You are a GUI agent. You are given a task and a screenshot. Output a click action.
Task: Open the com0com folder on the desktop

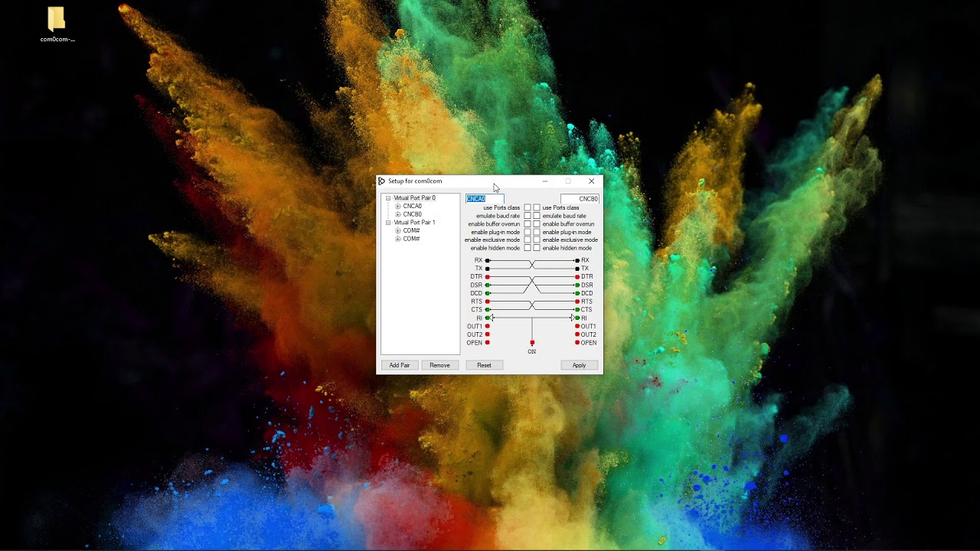click(x=57, y=24)
